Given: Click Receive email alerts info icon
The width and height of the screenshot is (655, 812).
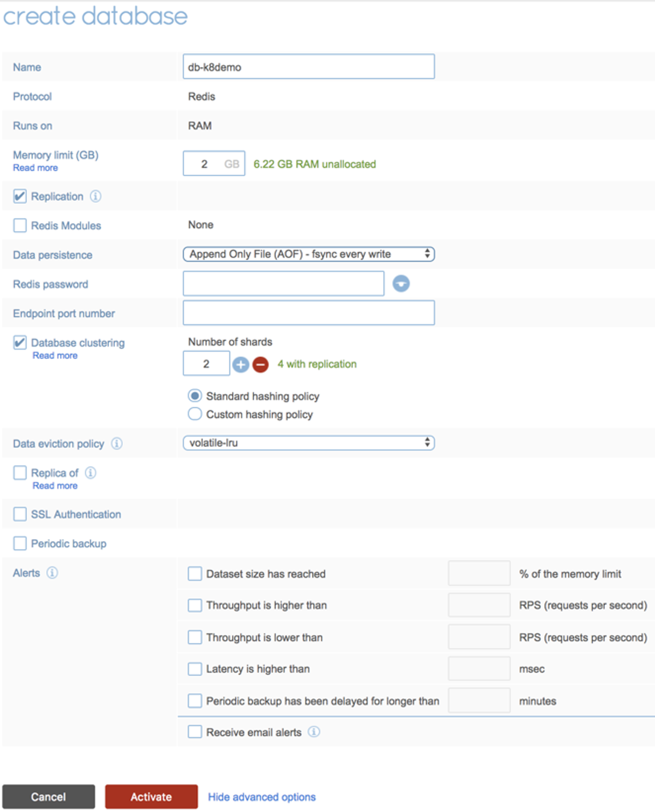Looking at the screenshot, I should 314,732.
